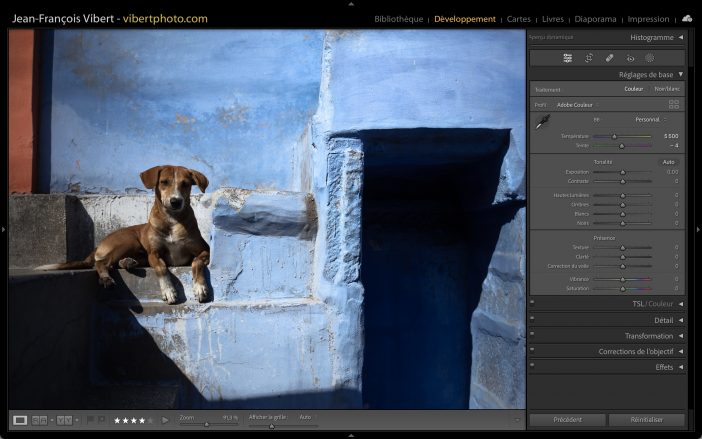Image resolution: width=702 pixels, height=439 pixels.
Task: Click the cloud sync status icon
Action: point(687,18)
